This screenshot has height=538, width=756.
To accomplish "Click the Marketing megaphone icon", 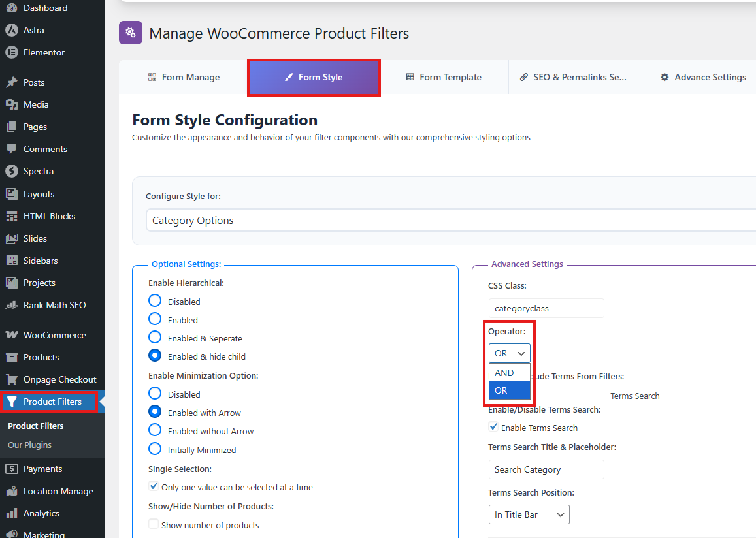I will click(x=12, y=534).
